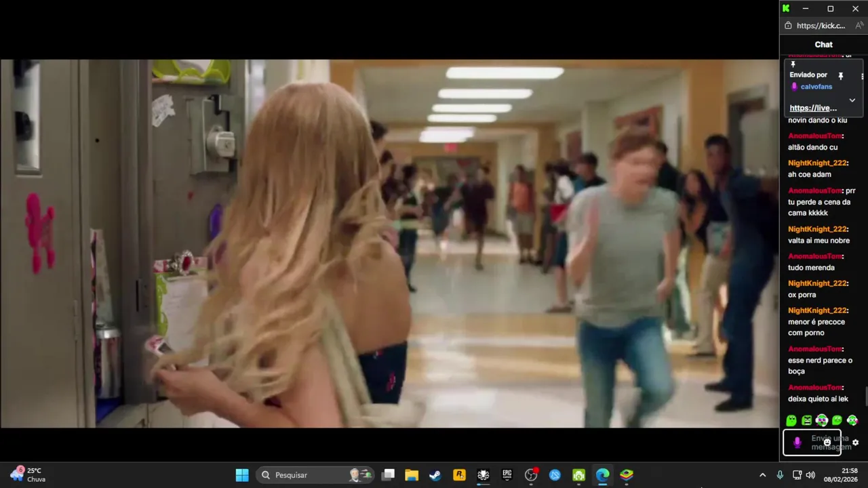Click the chat scrollbar thumb
The image size is (868, 488).
tap(866, 396)
